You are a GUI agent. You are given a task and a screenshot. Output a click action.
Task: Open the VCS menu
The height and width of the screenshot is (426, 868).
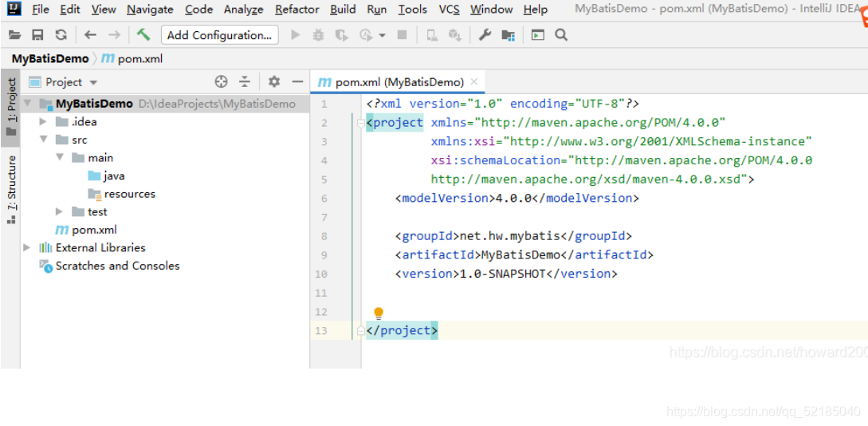pos(449,10)
